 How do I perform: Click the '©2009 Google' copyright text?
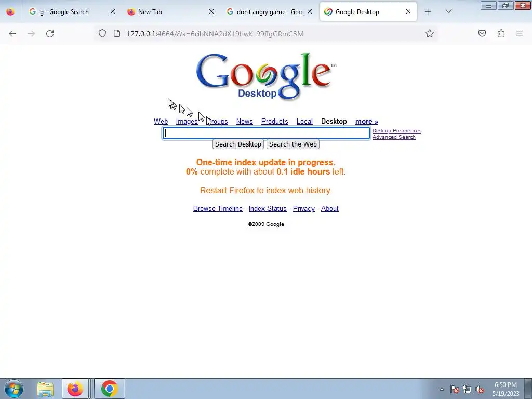point(266,224)
